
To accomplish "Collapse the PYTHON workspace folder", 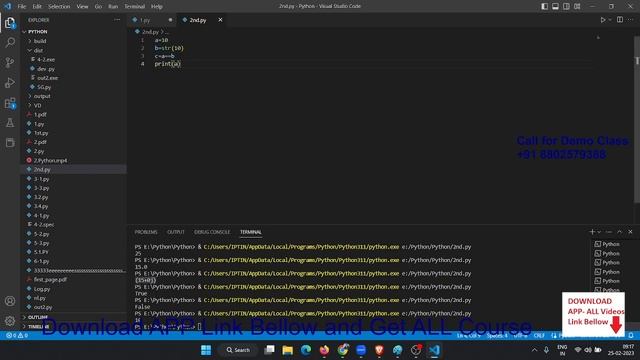I will (x=73, y=31).
